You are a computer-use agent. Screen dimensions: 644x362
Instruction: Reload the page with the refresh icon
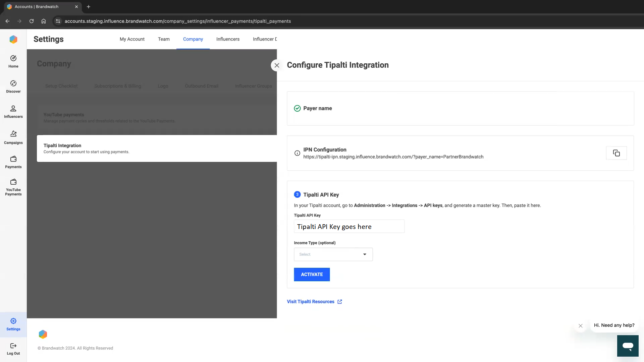[x=32, y=21]
